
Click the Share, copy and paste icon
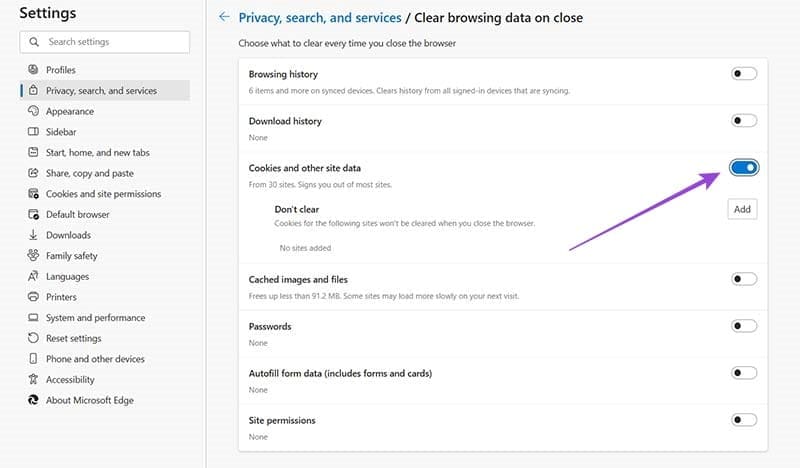click(33, 173)
